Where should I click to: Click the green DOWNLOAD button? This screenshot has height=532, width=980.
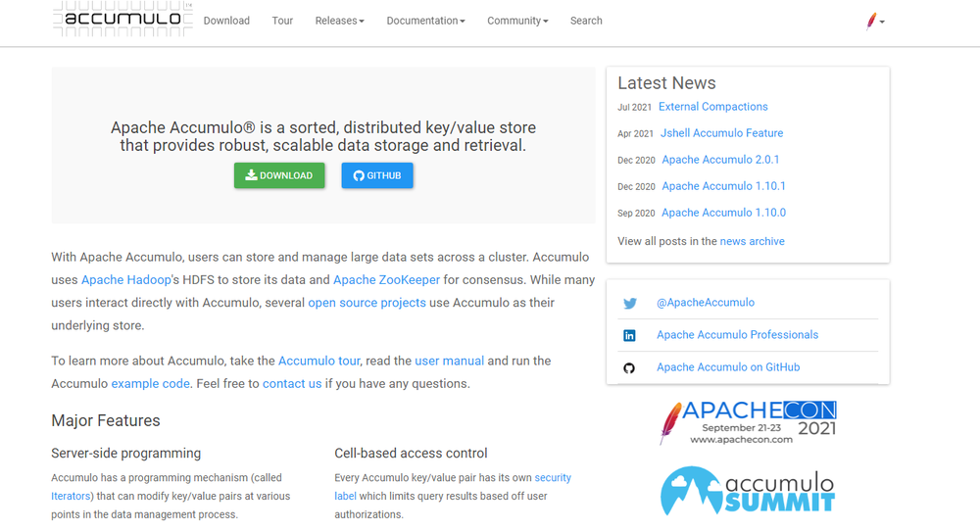pos(279,175)
